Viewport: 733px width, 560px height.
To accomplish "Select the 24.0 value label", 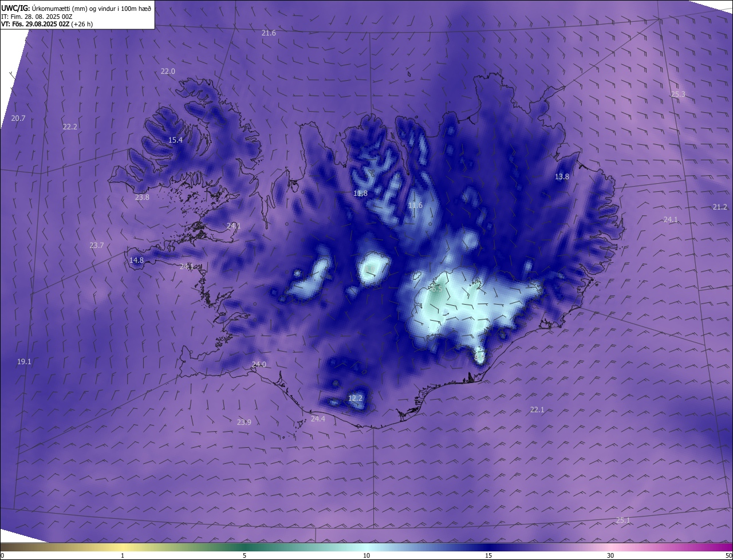I will (259, 365).
